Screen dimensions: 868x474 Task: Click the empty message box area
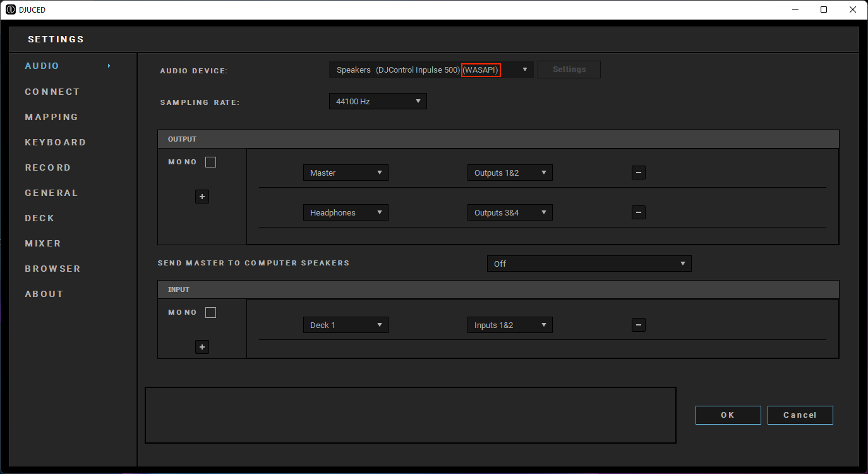coord(411,415)
